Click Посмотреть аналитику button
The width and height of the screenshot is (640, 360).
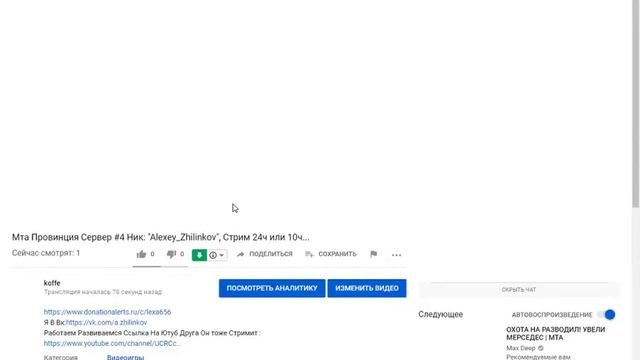click(272, 288)
